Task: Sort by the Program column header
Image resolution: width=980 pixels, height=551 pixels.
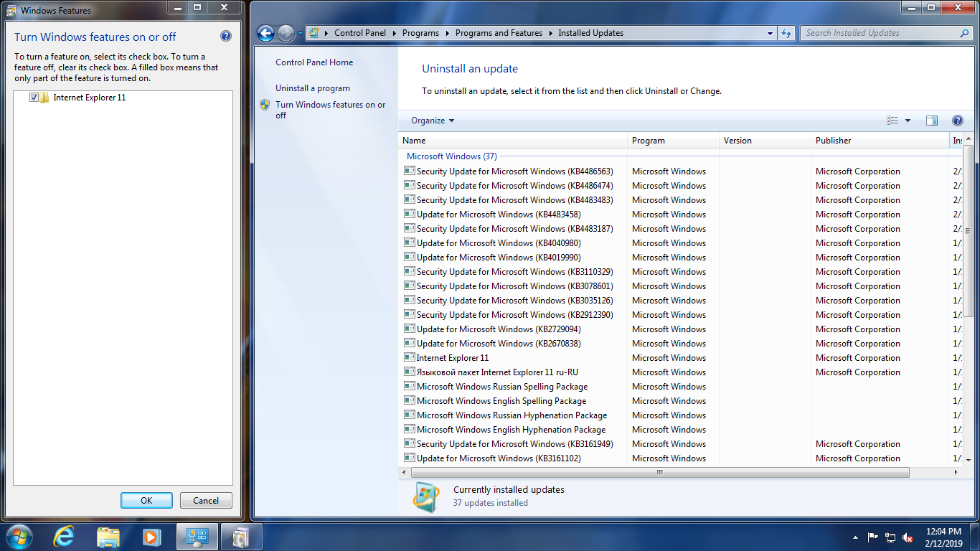Action: (x=674, y=141)
